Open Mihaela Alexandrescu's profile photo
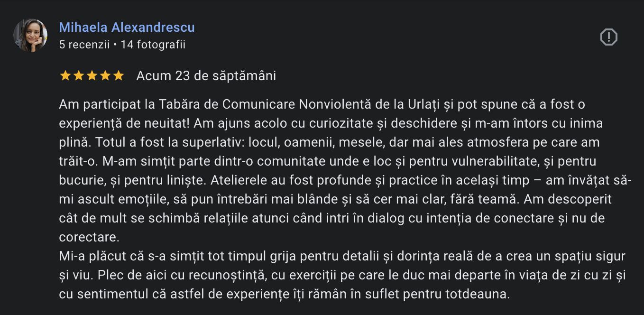Viewport: 644px width, 315px height. (x=30, y=36)
